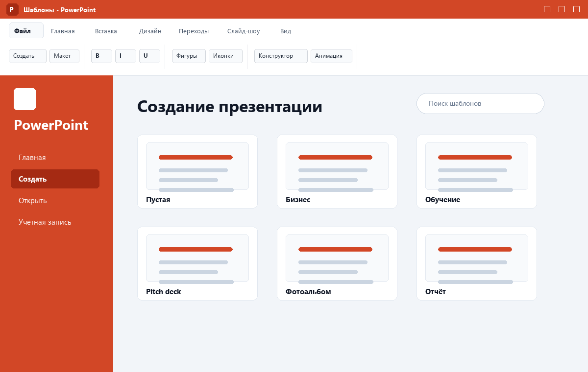Switch to the Вид ribbon tab
Screen dimensions: 588x372
pos(286,31)
